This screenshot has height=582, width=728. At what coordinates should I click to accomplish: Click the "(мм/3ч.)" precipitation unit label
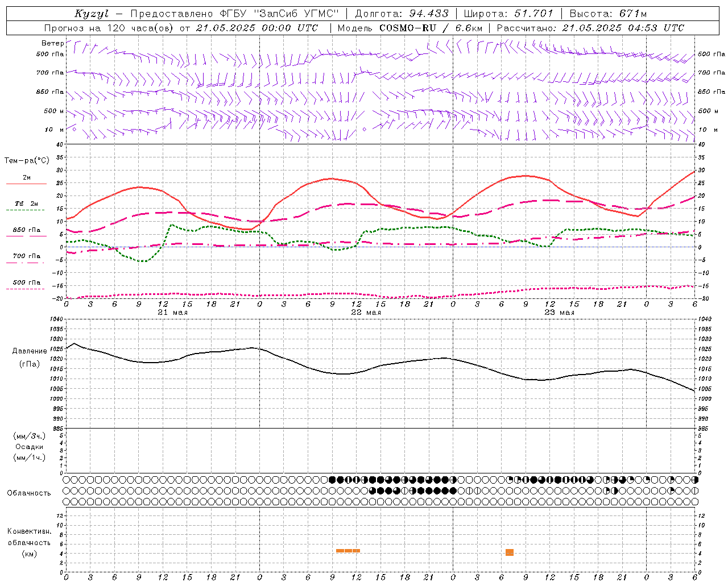tap(30, 436)
